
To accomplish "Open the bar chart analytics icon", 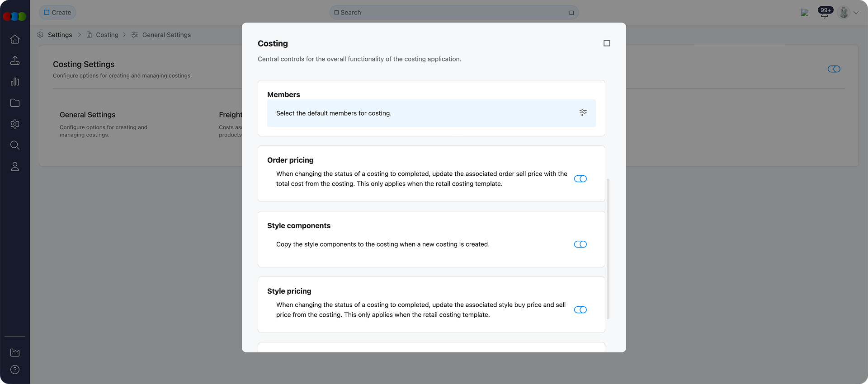I will 15,82.
